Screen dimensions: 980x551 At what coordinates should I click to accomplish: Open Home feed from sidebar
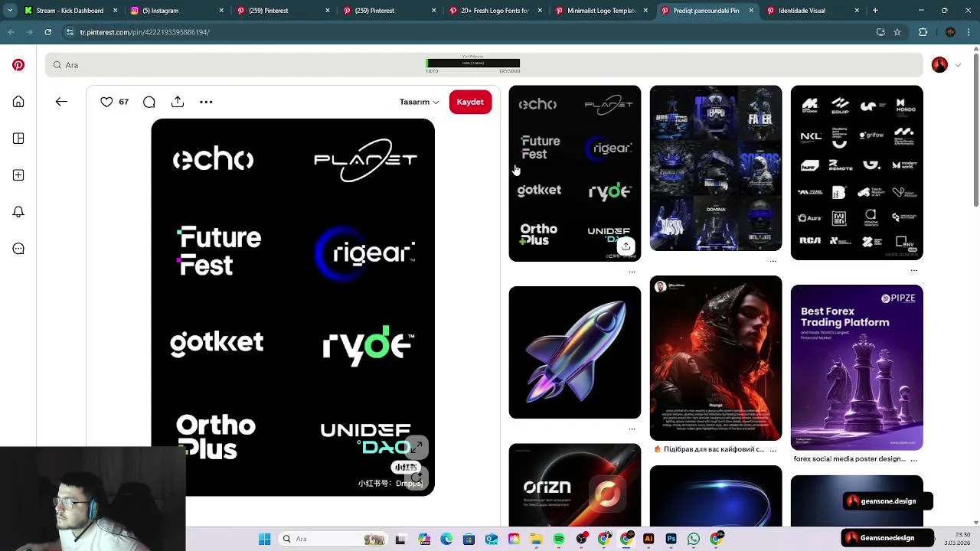point(18,102)
